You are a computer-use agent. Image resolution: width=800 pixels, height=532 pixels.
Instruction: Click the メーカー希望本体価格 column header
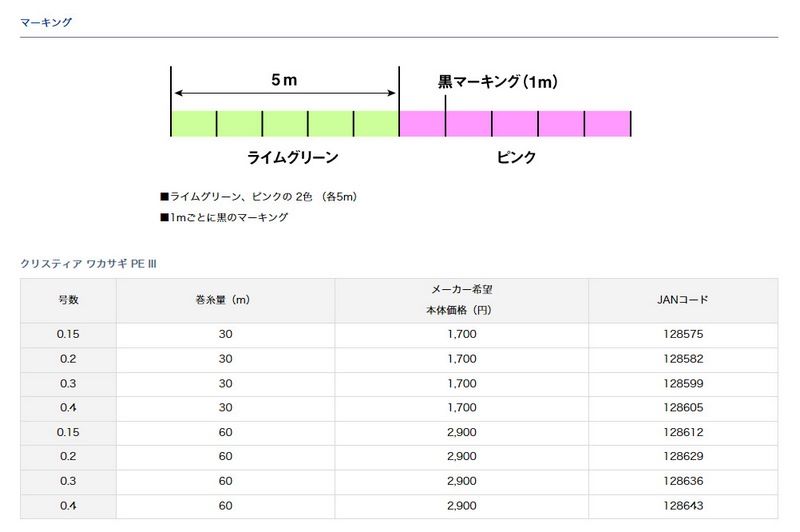point(462,300)
